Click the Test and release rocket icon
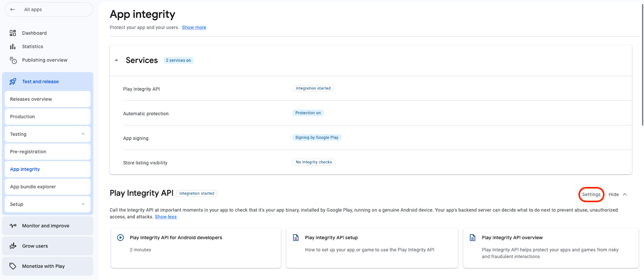The width and height of the screenshot is (644, 280). [13, 81]
